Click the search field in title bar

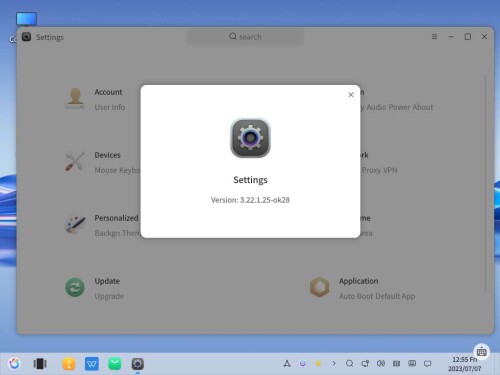(x=245, y=37)
